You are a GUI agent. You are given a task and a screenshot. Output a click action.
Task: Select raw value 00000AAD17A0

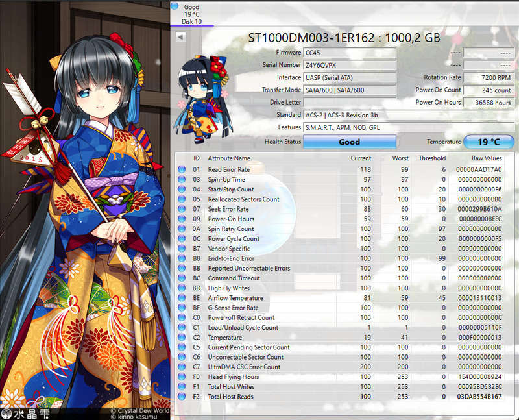[x=479, y=169]
